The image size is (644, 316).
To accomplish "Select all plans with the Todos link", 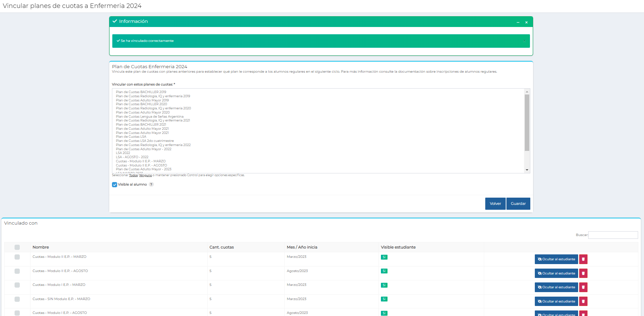I will coord(133,175).
